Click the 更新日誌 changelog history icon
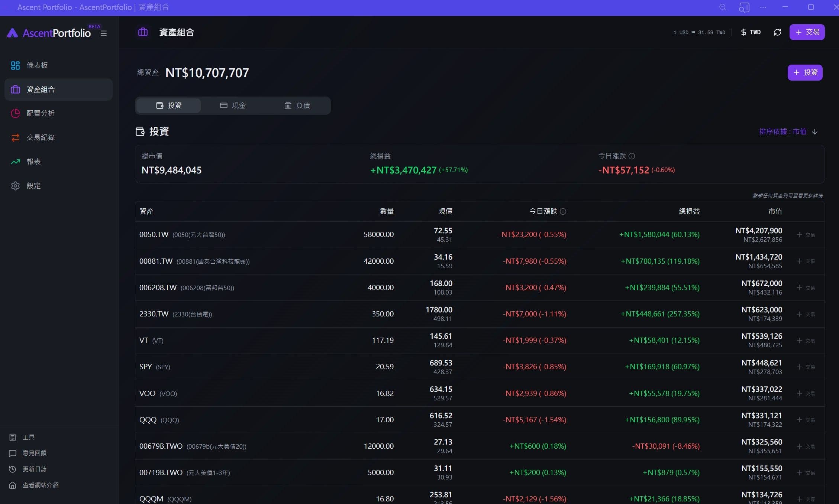The image size is (839, 504). pos(13,469)
